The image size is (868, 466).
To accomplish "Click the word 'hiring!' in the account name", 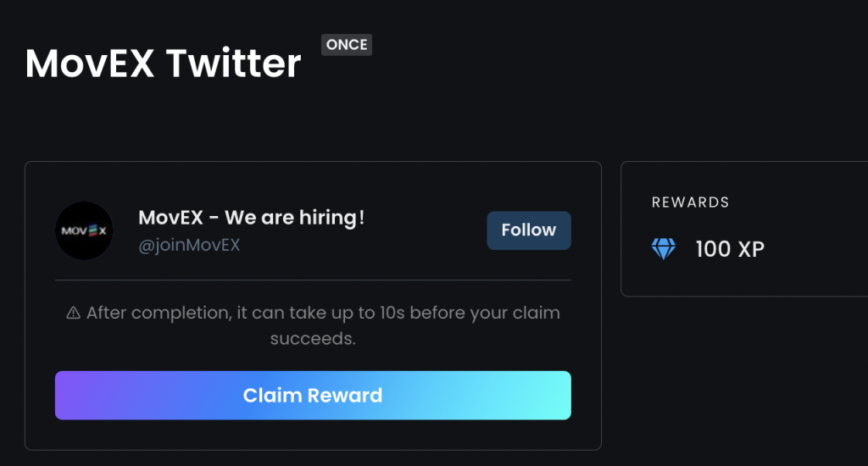I will (332, 218).
